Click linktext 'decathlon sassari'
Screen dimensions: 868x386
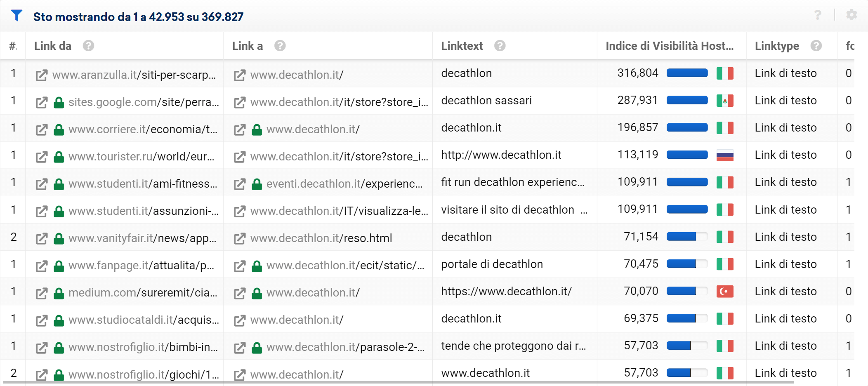(486, 101)
